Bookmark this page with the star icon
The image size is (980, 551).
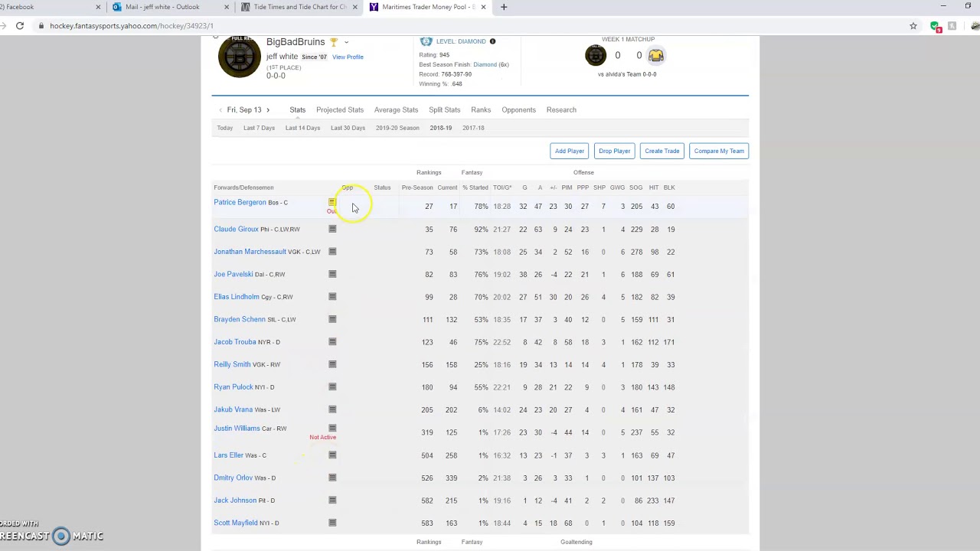[913, 26]
